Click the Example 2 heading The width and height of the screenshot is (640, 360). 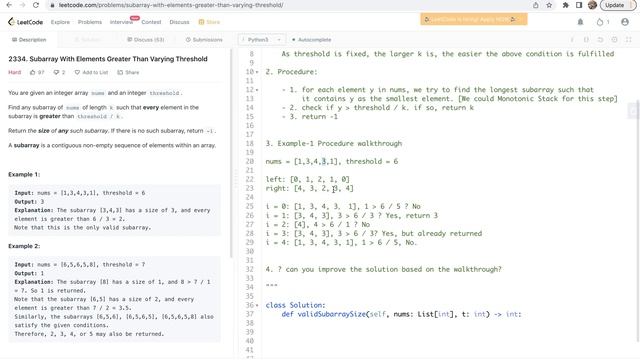pos(24,246)
